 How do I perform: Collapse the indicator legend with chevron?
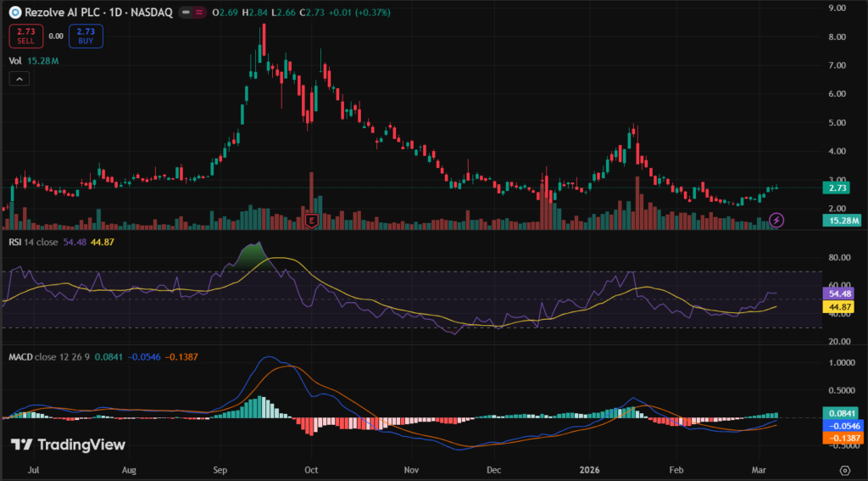coord(19,79)
